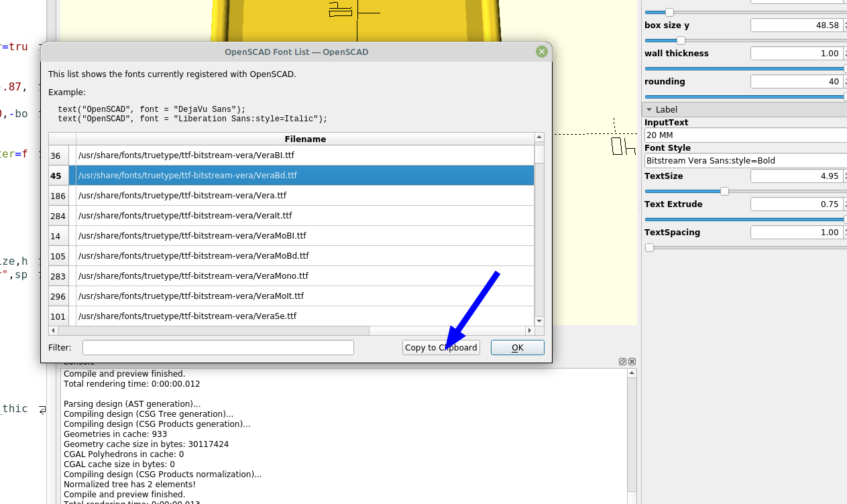
Task: Collapse the Label parameter group
Action: point(649,109)
